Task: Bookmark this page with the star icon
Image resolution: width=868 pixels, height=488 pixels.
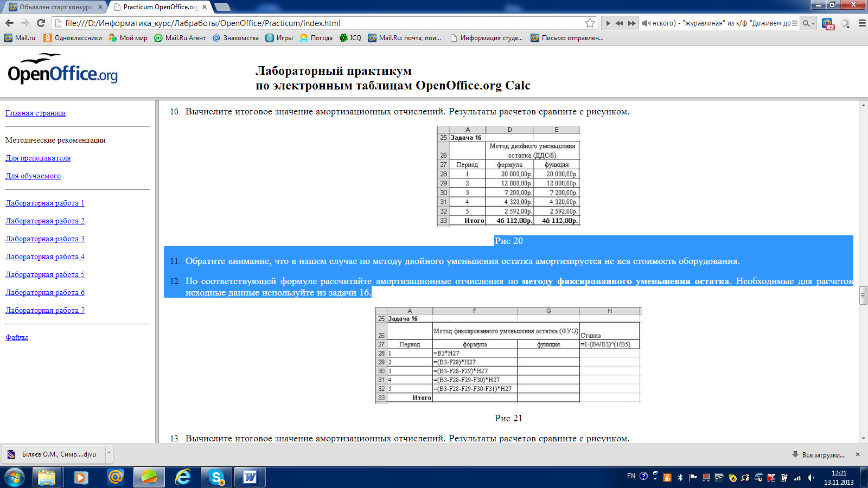Action: (590, 23)
